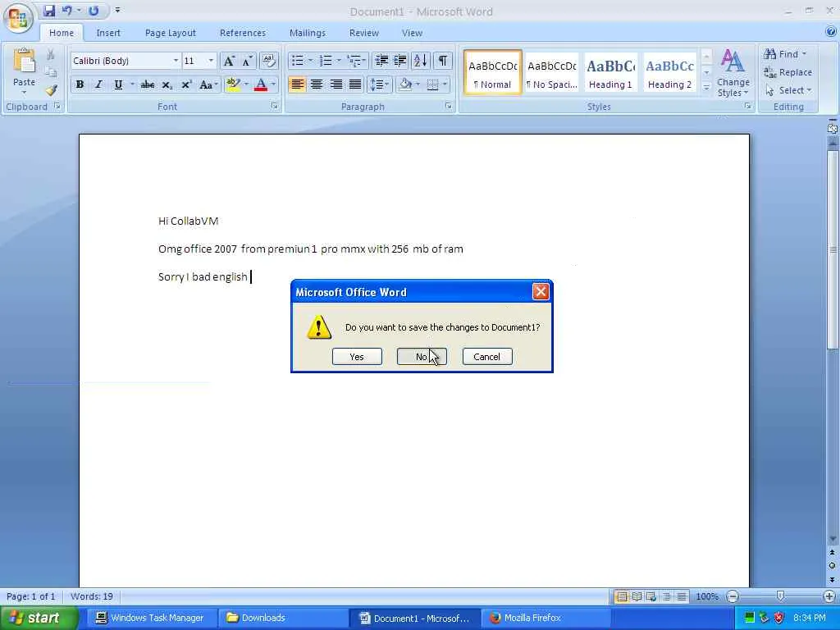Switch to Print Layout view
The width and height of the screenshot is (840, 630).
[622, 596]
